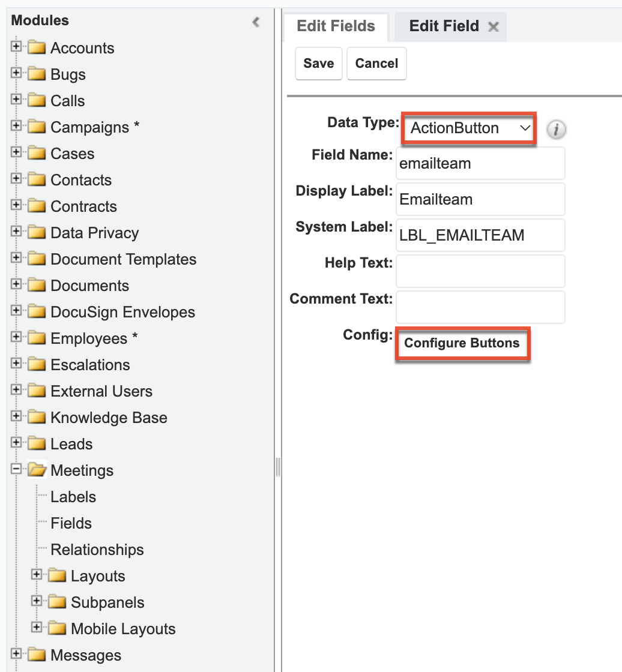This screenshot has width=622, height=672.
Task: Click inside the Help Text field
Action: 479,271
